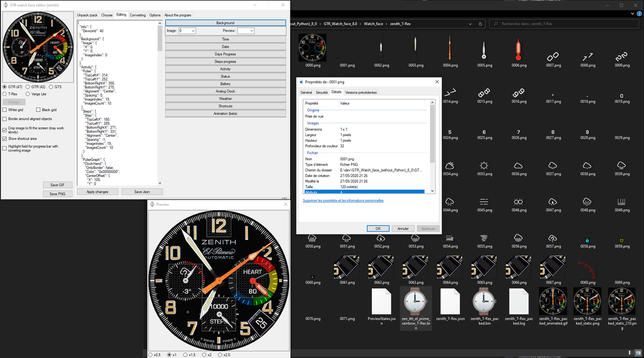Screen dimensions: 644x358
Task: Open Explorer address bar history dropdown
Action: [470, 24]
